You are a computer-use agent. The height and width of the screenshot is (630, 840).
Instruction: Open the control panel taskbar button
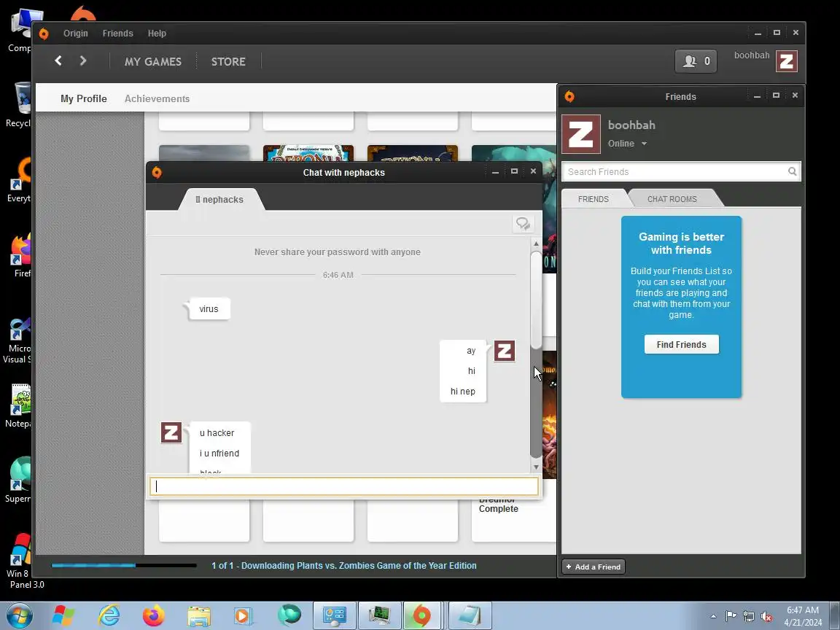[334, 615]
